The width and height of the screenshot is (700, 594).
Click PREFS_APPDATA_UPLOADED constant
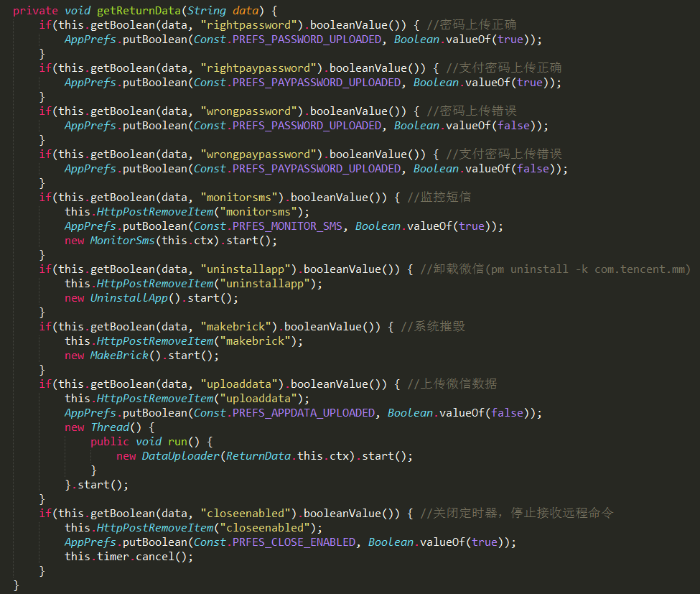(304, 413)
